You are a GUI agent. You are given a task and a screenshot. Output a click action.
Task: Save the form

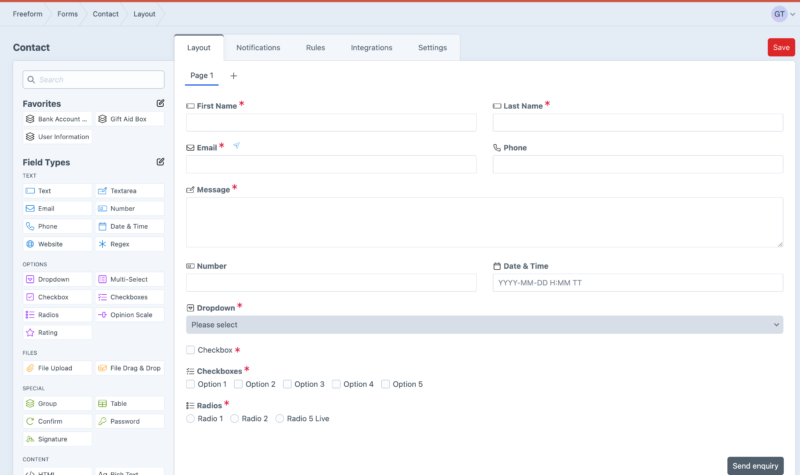coord(781,47)
